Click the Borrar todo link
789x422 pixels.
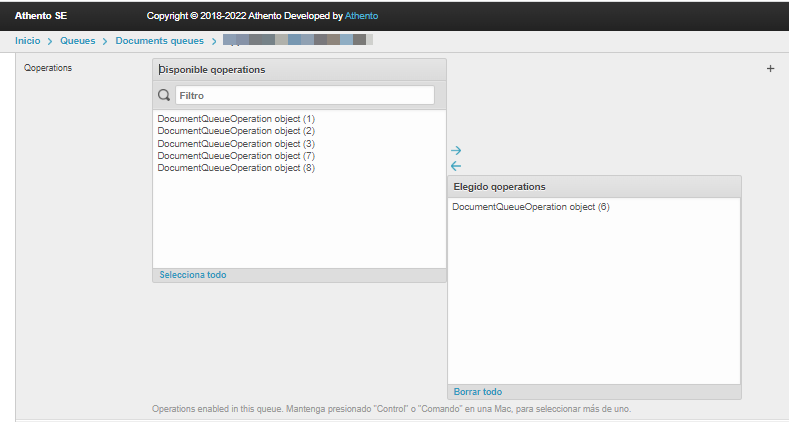tap(478, 392)
